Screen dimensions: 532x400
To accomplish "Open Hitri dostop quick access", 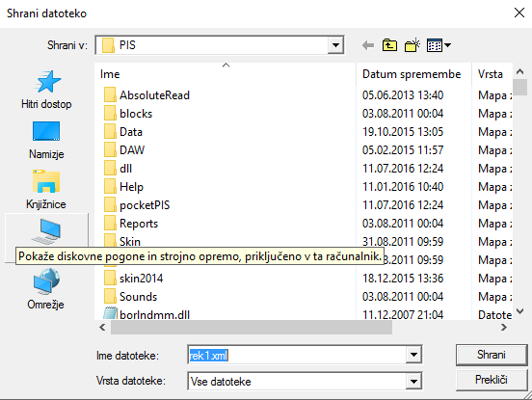I will (46, 90).
